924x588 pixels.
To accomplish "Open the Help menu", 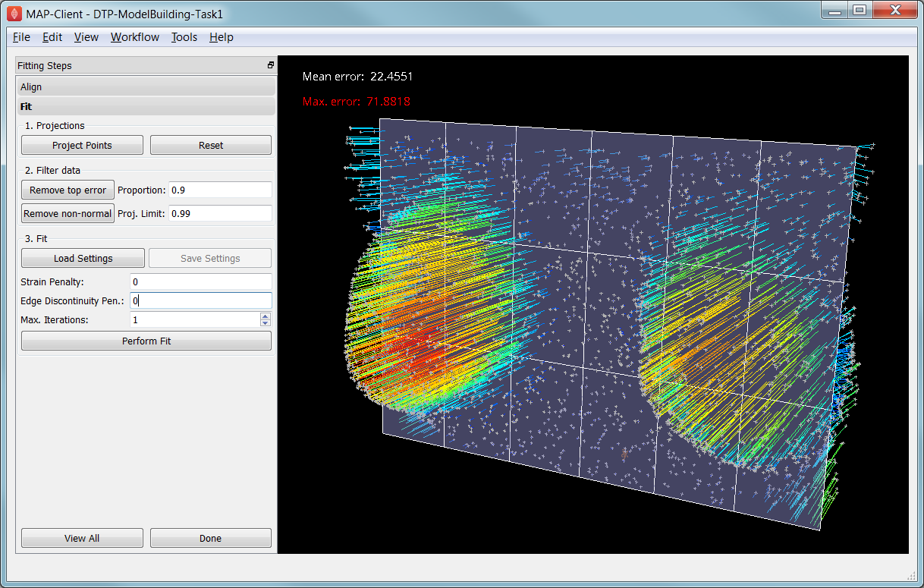I will point(222,37).
